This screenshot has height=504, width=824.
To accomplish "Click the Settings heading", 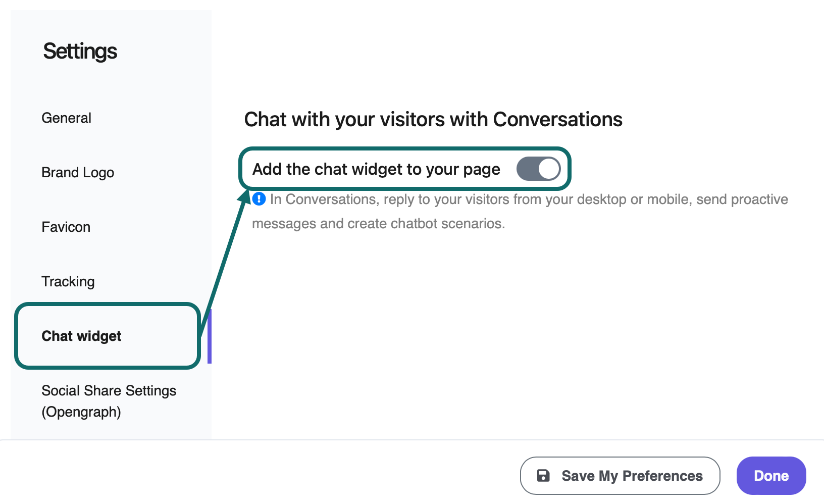I will click(80, 51).
